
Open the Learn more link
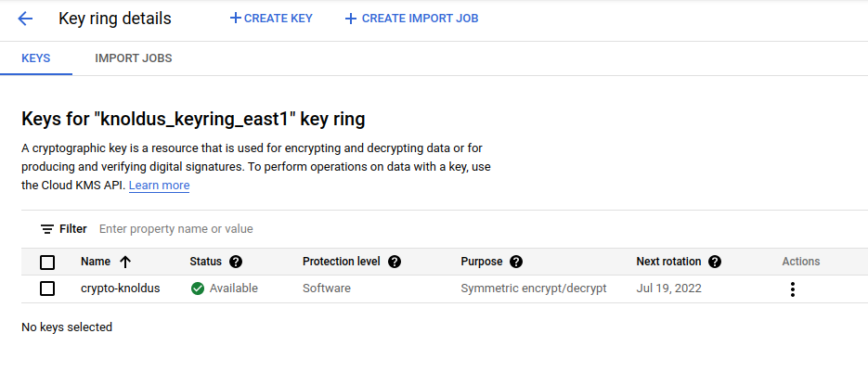[x=159, y=186]
